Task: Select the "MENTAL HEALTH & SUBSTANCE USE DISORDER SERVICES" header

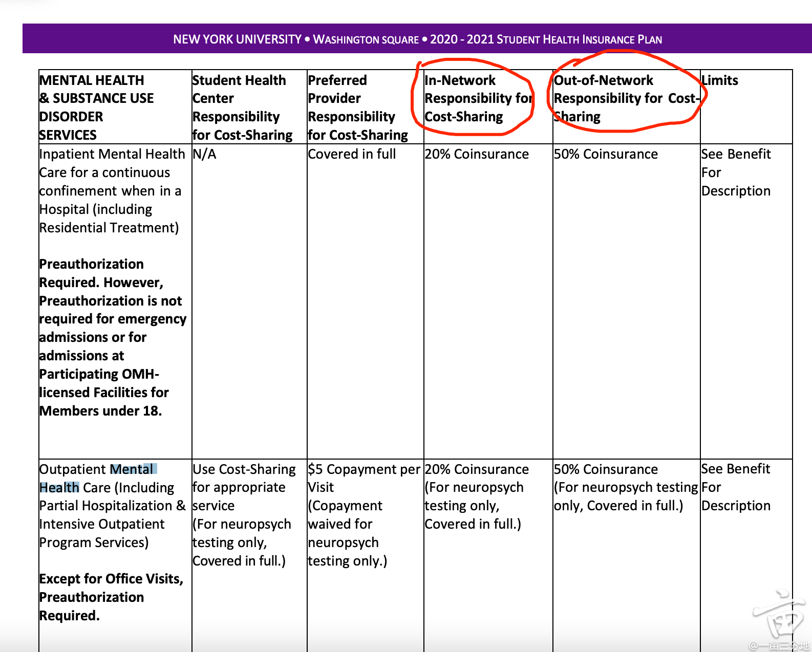Action: (96, 107)
